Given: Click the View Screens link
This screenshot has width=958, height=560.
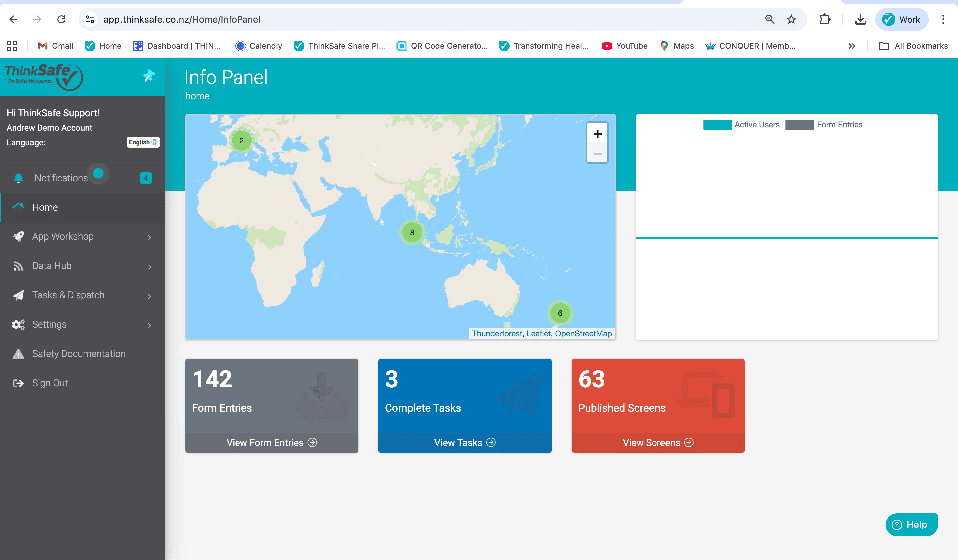Looking at the screenshot, I should tap(657, 442).
